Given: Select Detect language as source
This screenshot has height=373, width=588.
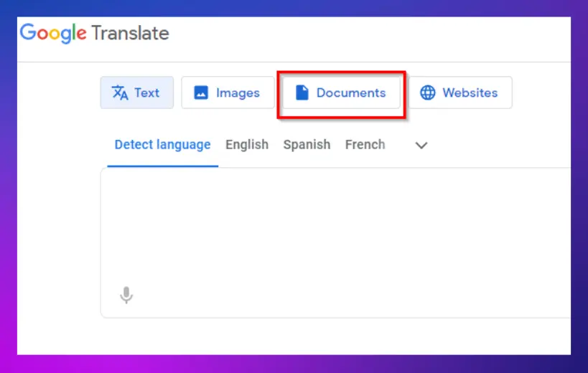Looking at the screenshot, I should point(162,145).
